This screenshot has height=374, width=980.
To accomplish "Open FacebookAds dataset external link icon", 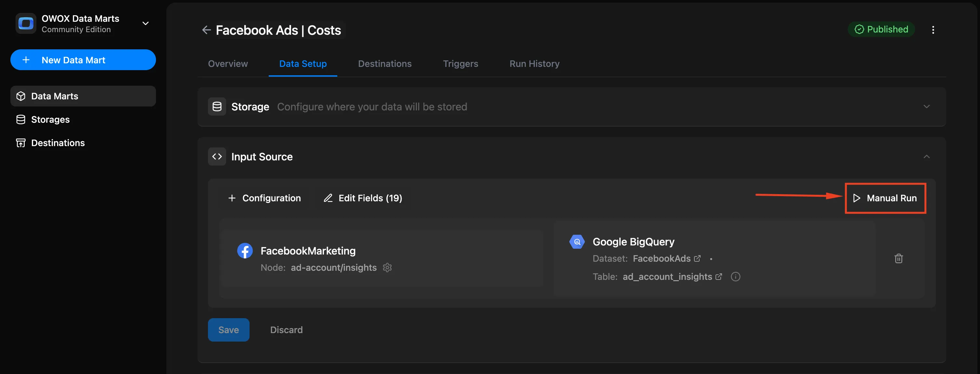I will pyautogui.click(x=697, y=258).
